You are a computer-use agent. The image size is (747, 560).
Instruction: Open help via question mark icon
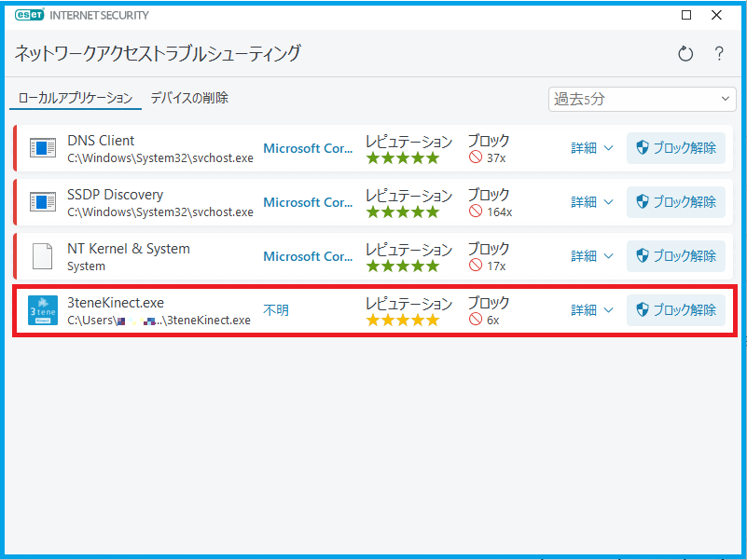[719, 53]
